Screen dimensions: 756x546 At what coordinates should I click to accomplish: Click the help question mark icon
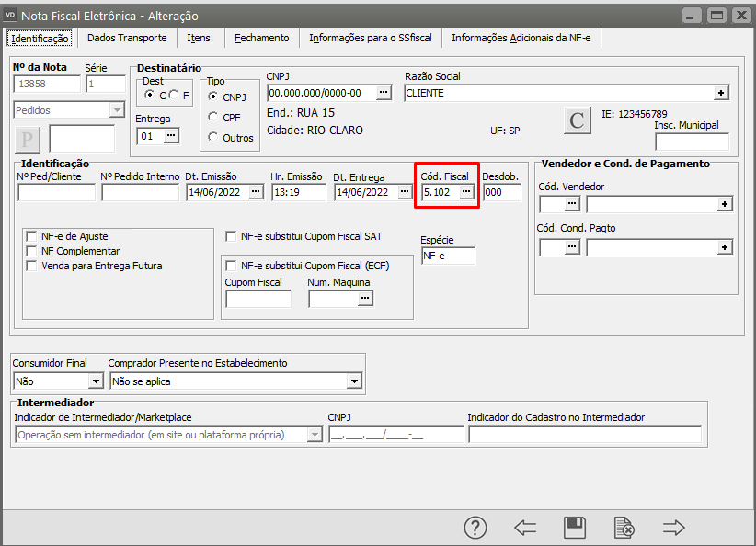click(475, 527)
